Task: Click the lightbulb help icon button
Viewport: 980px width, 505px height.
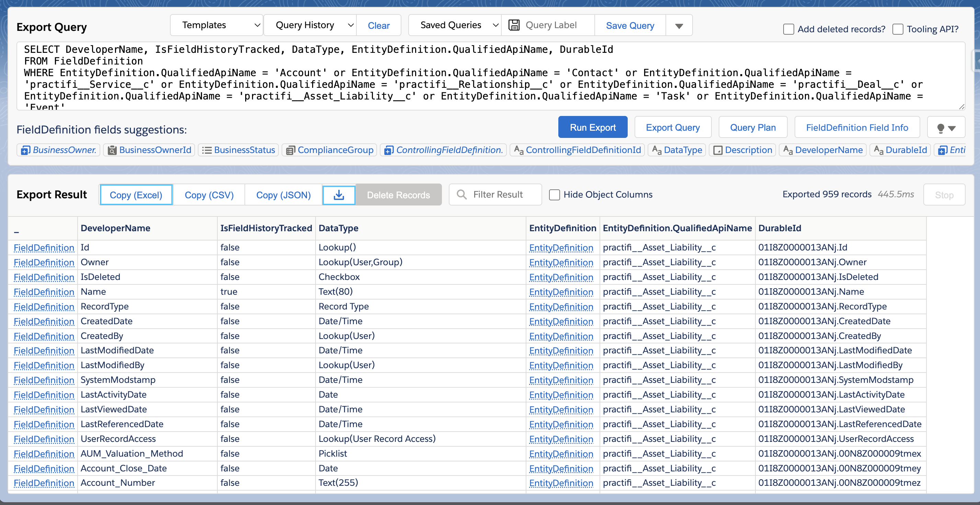Action: click(x=946, y=128)
